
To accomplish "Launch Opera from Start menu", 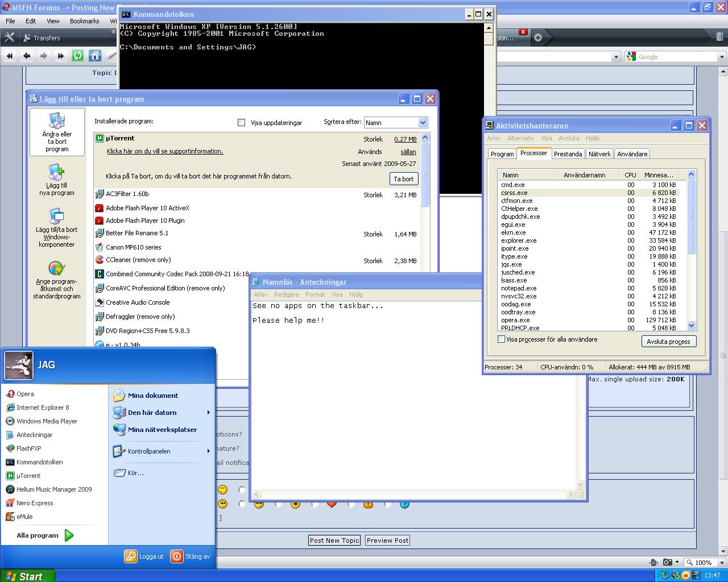I will 20,394.
